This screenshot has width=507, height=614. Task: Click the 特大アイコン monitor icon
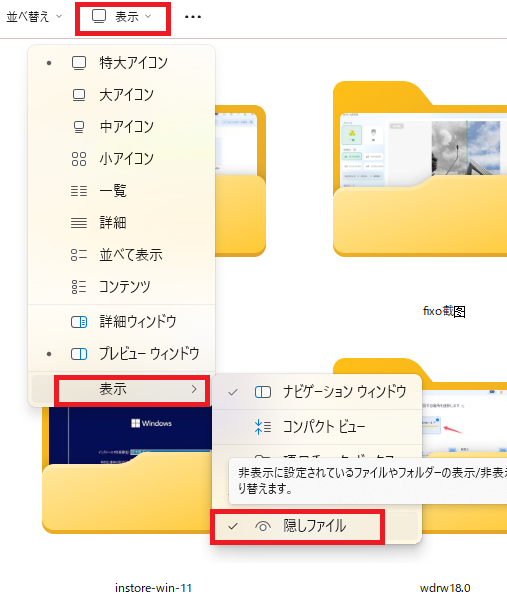79,63
